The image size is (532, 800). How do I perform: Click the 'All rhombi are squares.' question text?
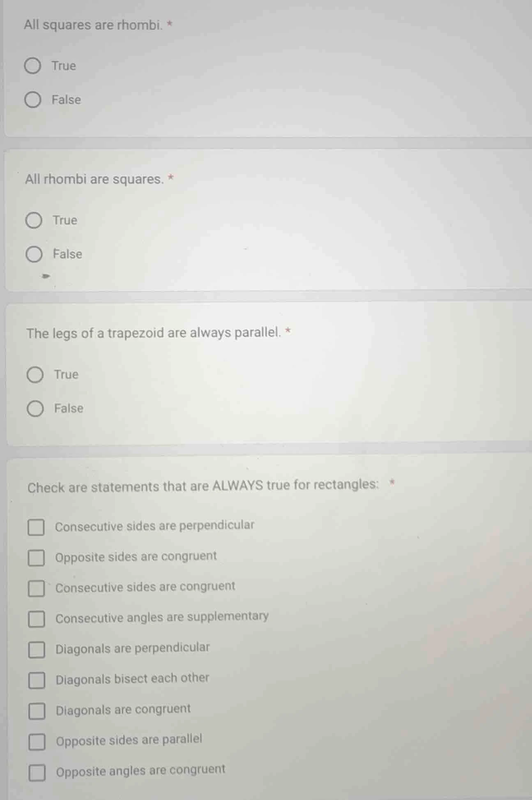(94, 179)
